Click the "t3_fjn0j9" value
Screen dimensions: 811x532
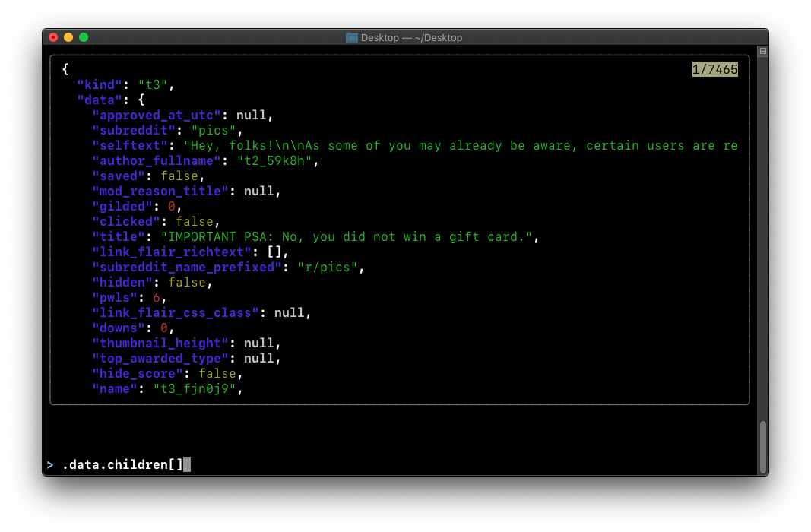(x=195, y=389)
